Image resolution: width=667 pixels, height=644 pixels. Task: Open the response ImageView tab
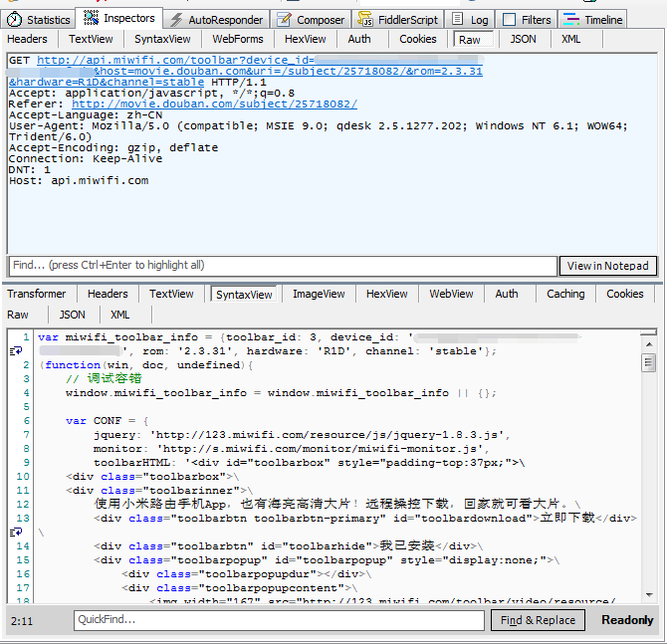(x=319, y=294)
